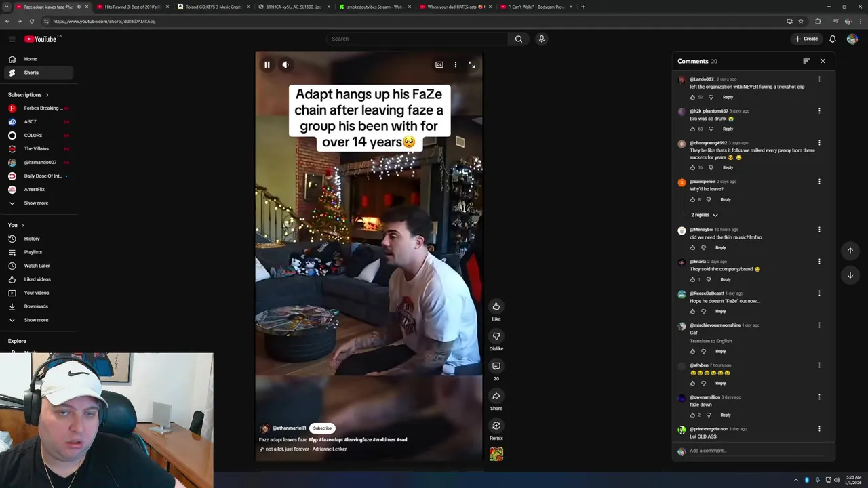Translate @mischievousmoonshine comment to English
This screenshot has height=488, width=868.
point(711,341)
